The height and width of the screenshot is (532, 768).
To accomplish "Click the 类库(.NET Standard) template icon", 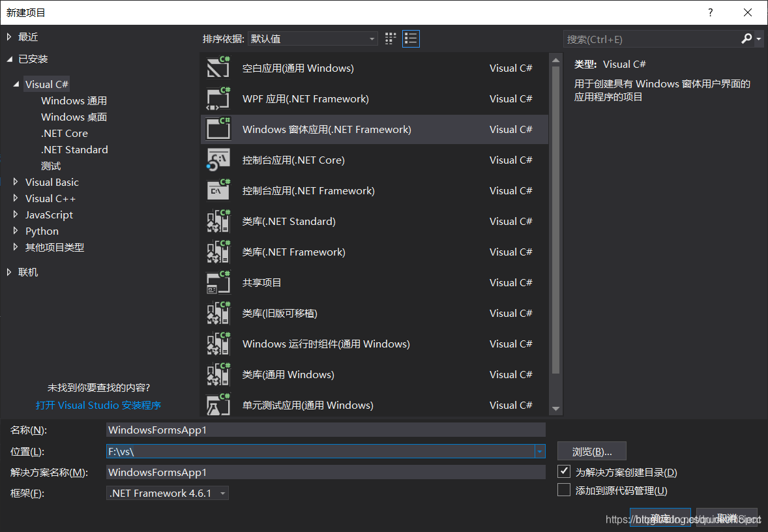I will point(218,222).
